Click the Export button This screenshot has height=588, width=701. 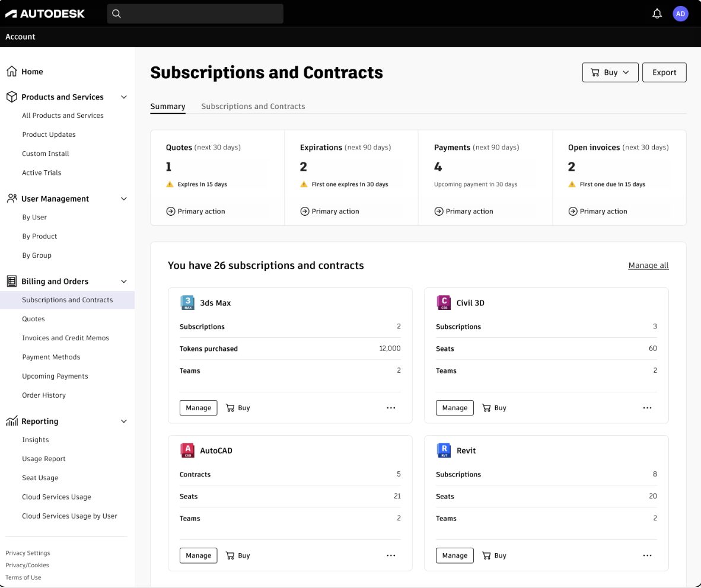point(664,72)
